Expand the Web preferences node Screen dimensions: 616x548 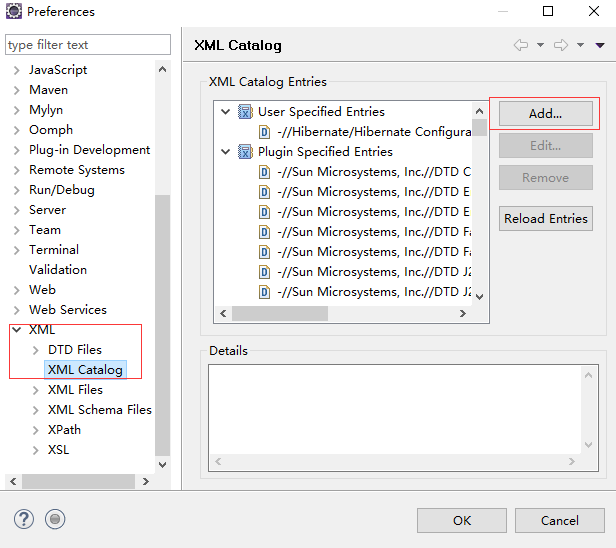(16, 290)
